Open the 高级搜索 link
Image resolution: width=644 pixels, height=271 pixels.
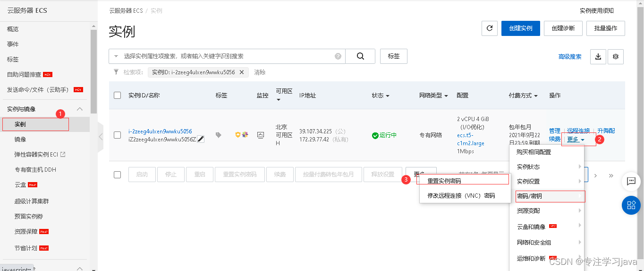570,57
